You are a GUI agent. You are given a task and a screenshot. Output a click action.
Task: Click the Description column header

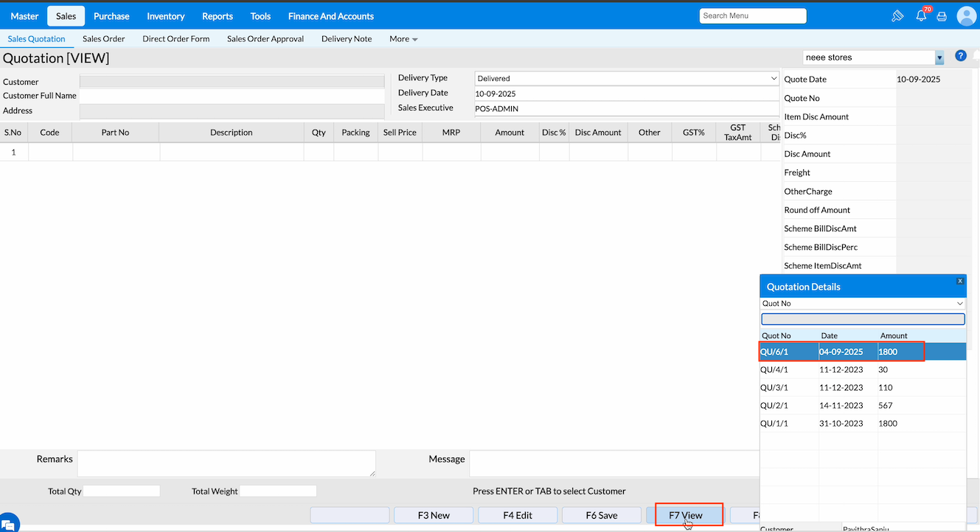(232, 133)
